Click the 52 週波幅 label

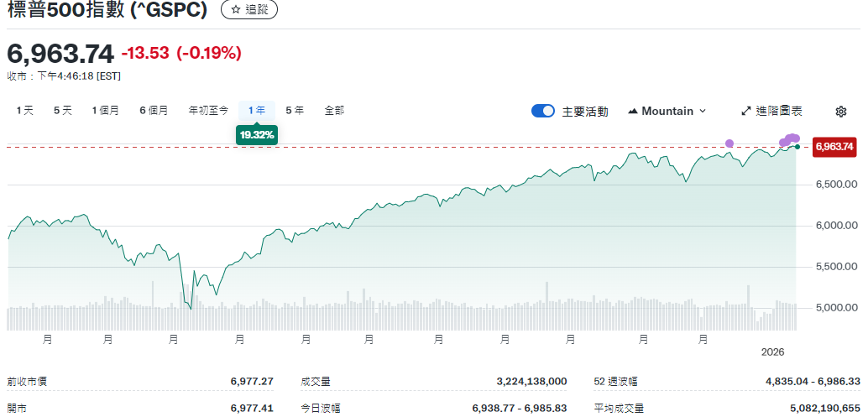coord(614,381)
